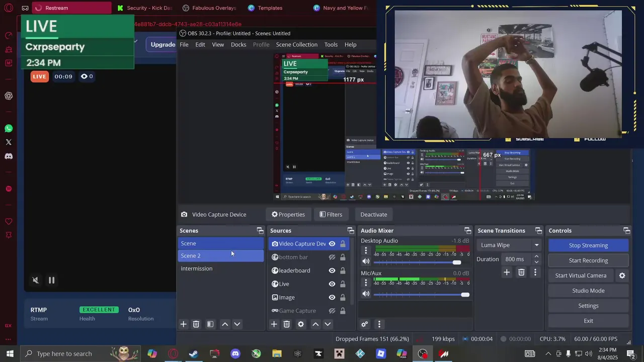Move source up in Sources panel
The width and height of the screenshot is (644, 362).
coord(315,324)
